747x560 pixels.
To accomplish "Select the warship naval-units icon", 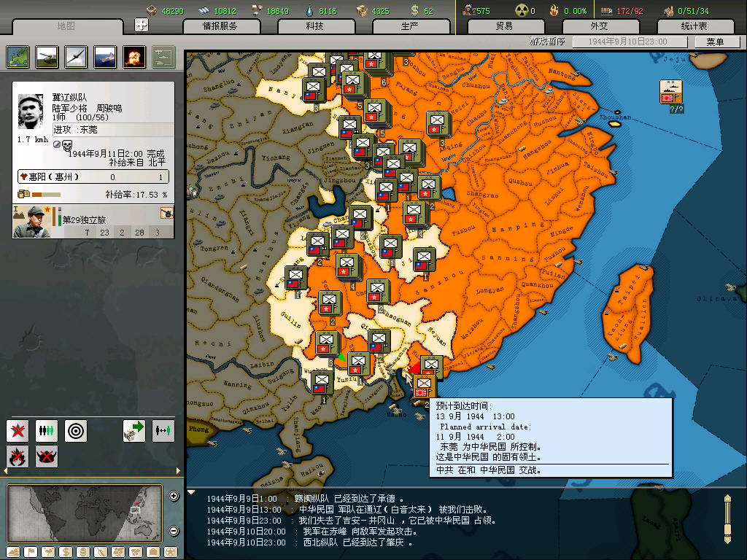I will [x=105, y=57].
